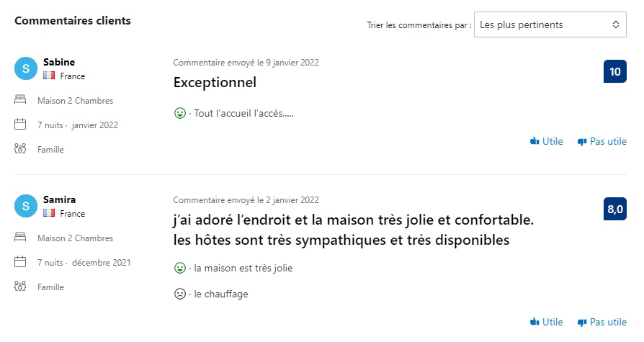The image size is (644, 342).
Task: Click the bed icon in Sabine's review
Action: tap(20, 100)
